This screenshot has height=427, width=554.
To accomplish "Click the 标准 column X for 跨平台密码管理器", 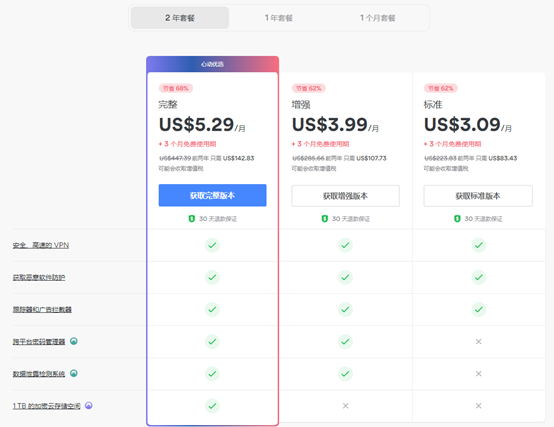I will click(478, 342).
